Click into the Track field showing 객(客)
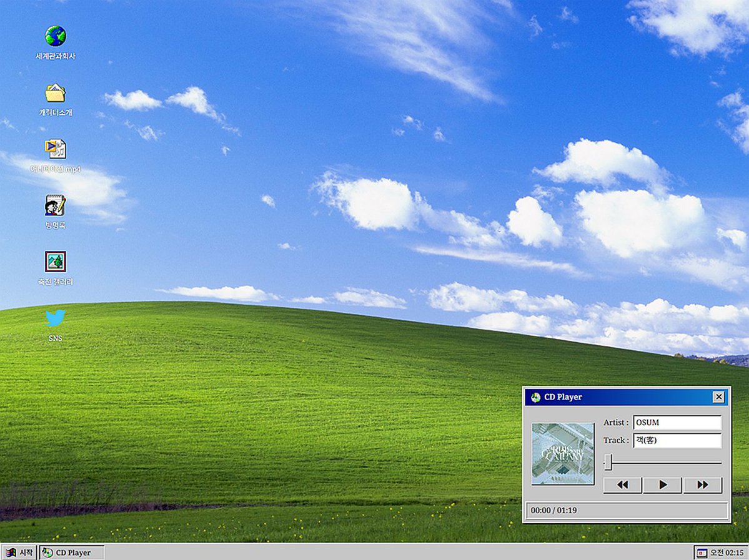This screenshot has width=749, height=560. (x=677, y=440)
